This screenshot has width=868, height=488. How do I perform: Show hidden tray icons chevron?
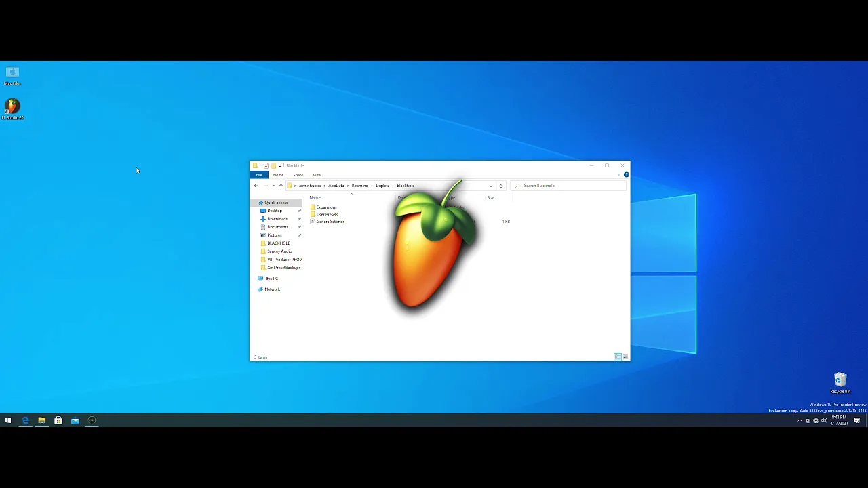tap(800, 420)
